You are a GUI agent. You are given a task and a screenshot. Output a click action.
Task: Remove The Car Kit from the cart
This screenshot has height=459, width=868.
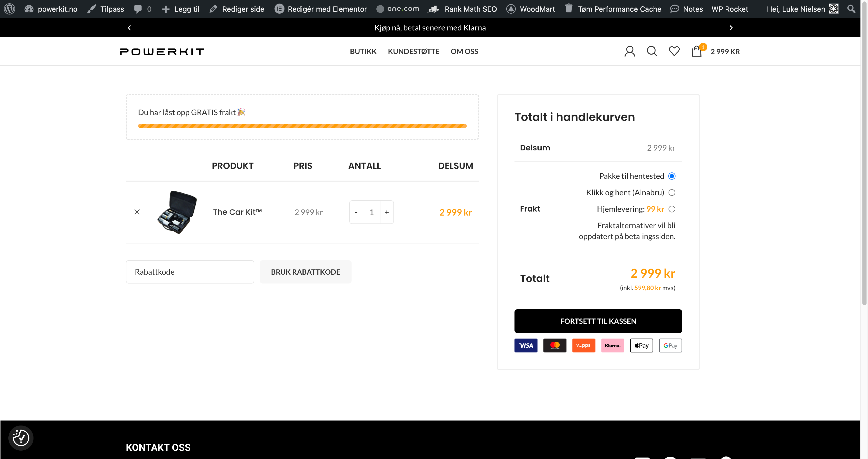(137, 212)
